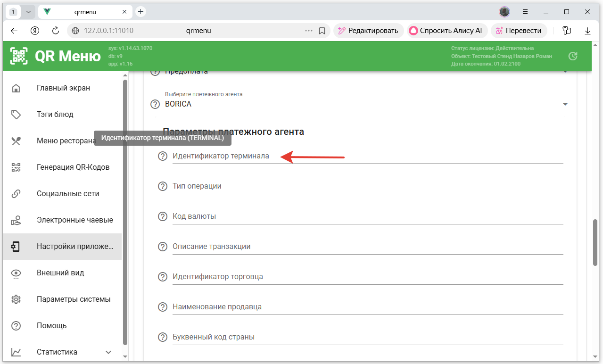603x364 pixels.
Task: Open the browser tab list chevron
Action: [28, 12]
